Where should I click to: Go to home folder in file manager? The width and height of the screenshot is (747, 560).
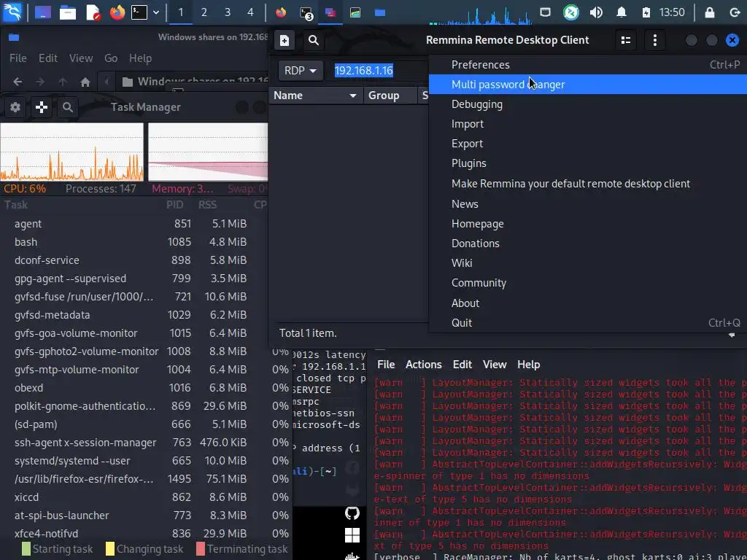[85, 82]
